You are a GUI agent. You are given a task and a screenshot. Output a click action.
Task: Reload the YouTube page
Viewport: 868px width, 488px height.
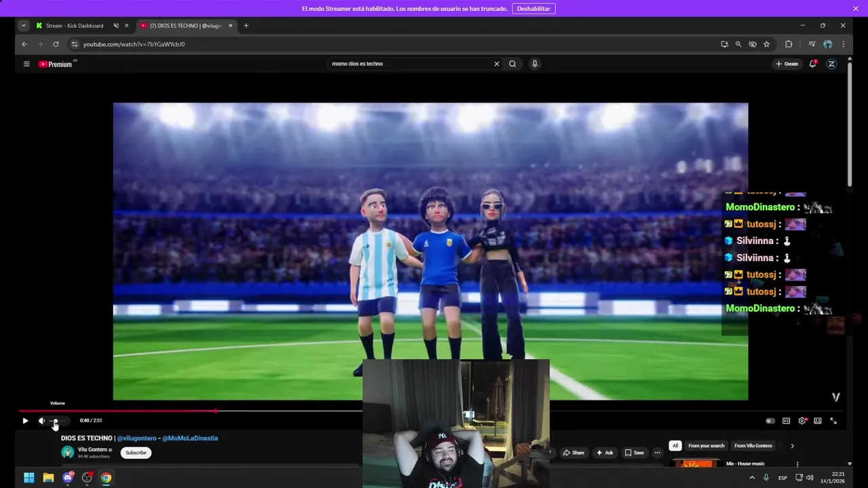[x=56, y=44]
